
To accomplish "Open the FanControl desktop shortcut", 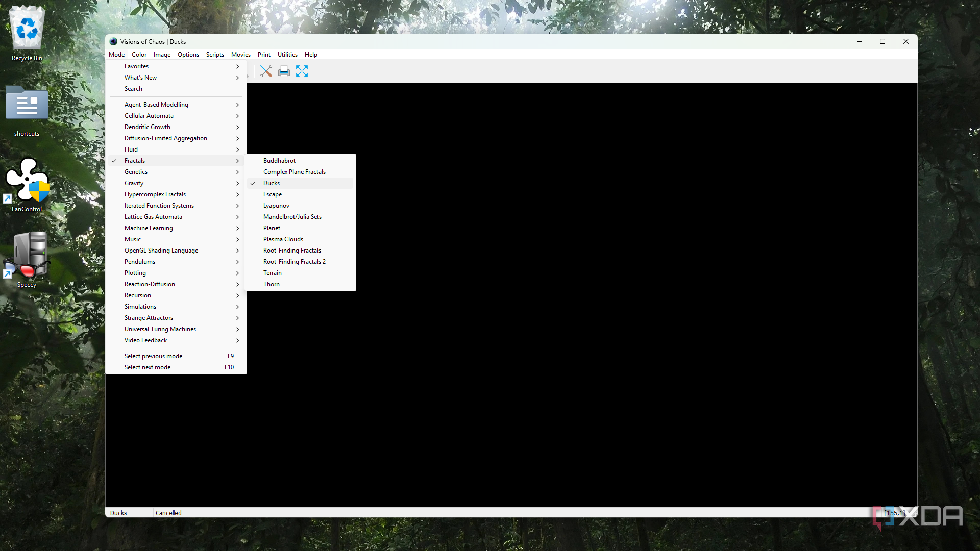I will coord(27,185).
